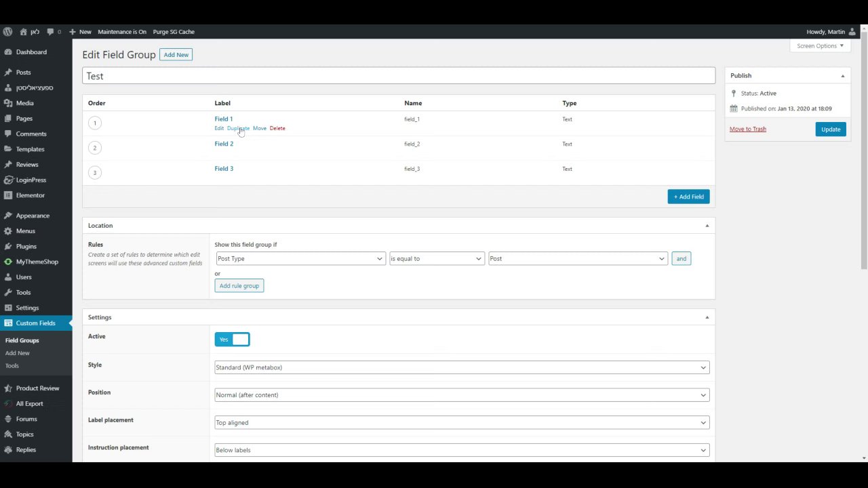Open site home icon in admin bar
The image size is (868, 488).
click(x=24, y=32)
